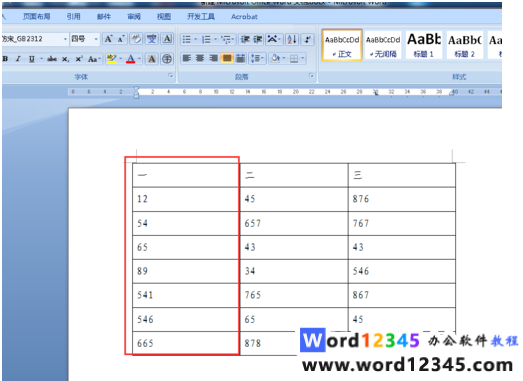Screen dimensions: 523x381
Task: Click table cell containing 541
Action: coord(186,295)
